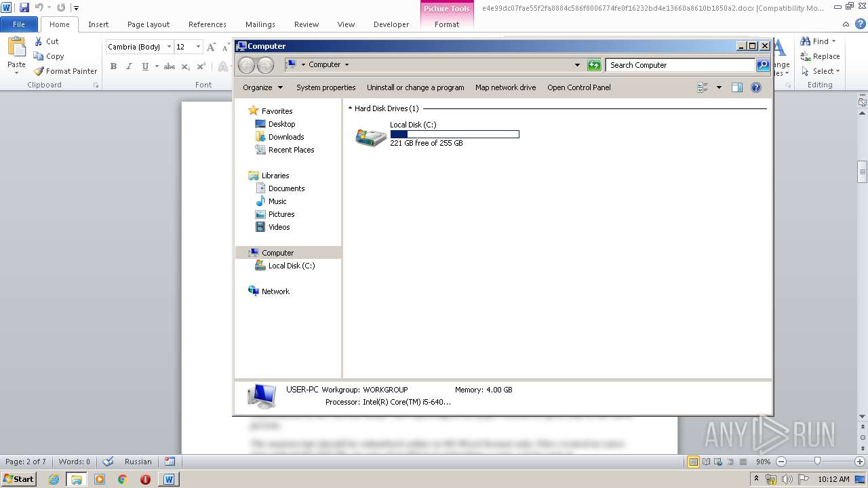Click the green refresh icon in address bar
Image resolution: width=868 pixels, height=488 pixels.
click(594, 65)
